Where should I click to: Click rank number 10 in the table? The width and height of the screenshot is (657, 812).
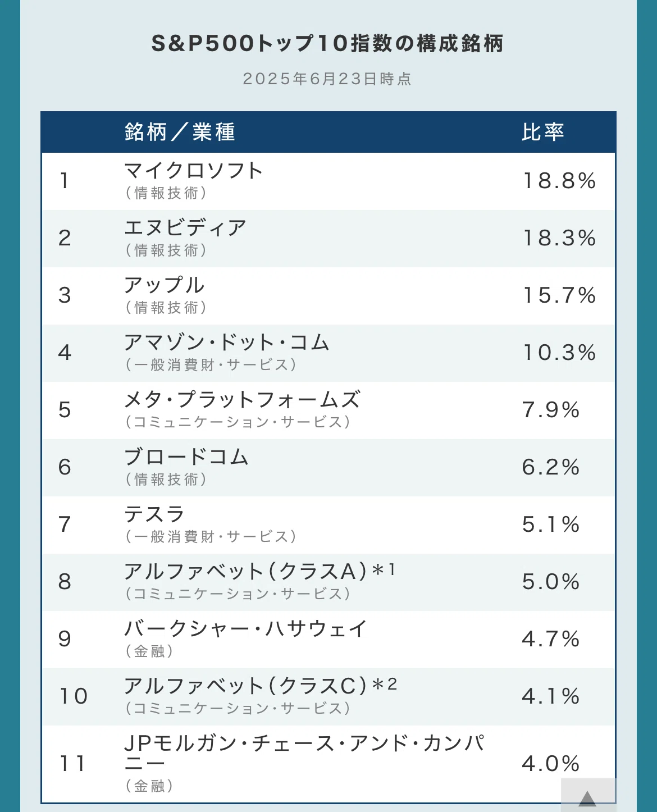[74, 696]
